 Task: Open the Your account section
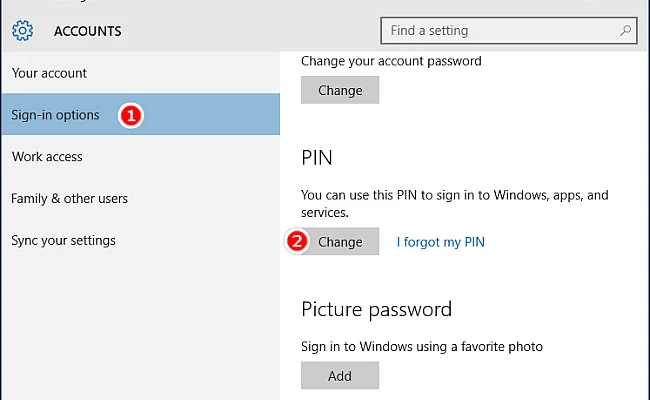pyautogui.click(x=141, y=73)
